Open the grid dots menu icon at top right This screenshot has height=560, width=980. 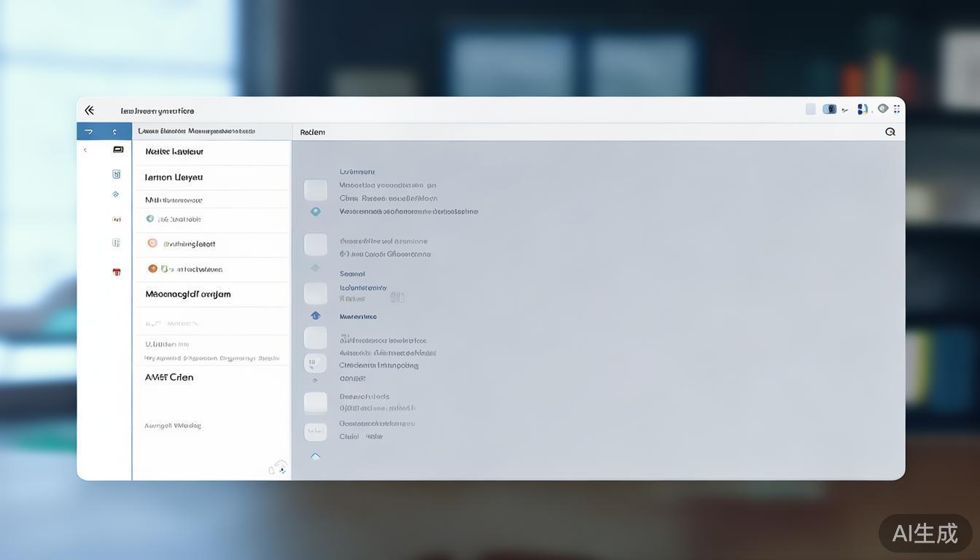[x=897, y=109]
